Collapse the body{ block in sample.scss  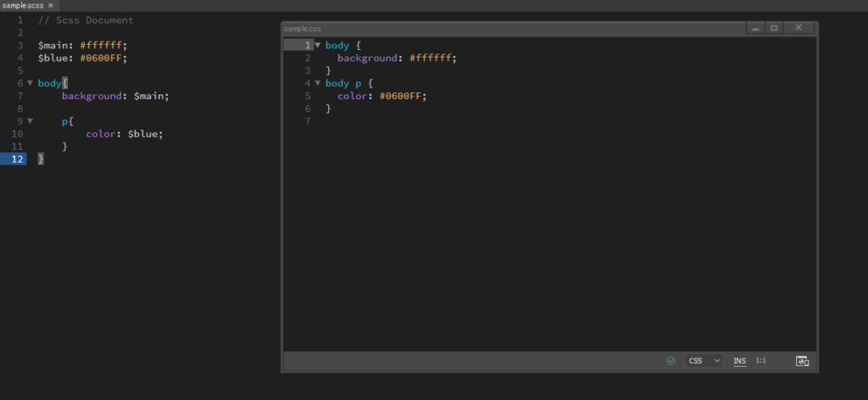click(31, 83)
